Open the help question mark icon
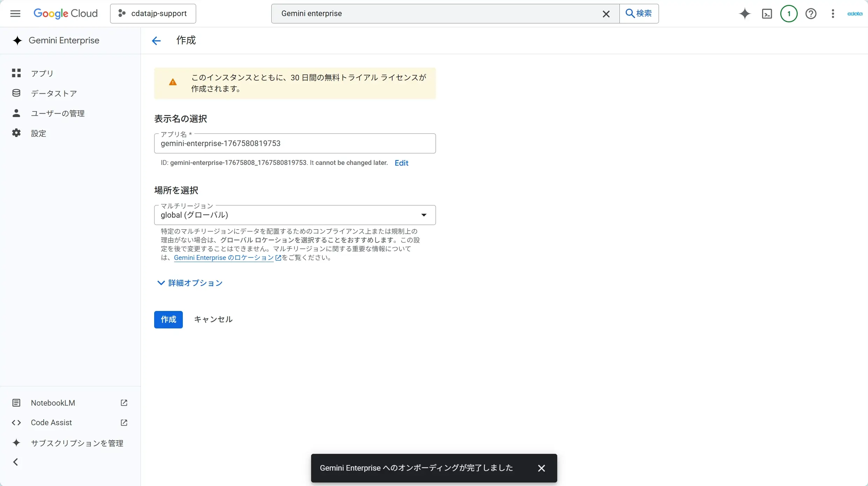 [x=811, y=14]
